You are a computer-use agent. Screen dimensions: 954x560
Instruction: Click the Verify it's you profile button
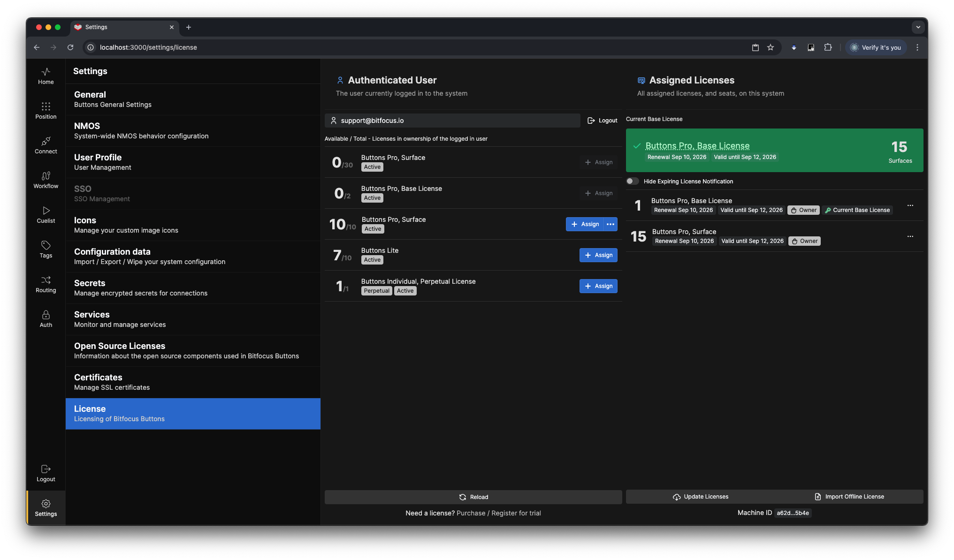pos(876,47)
